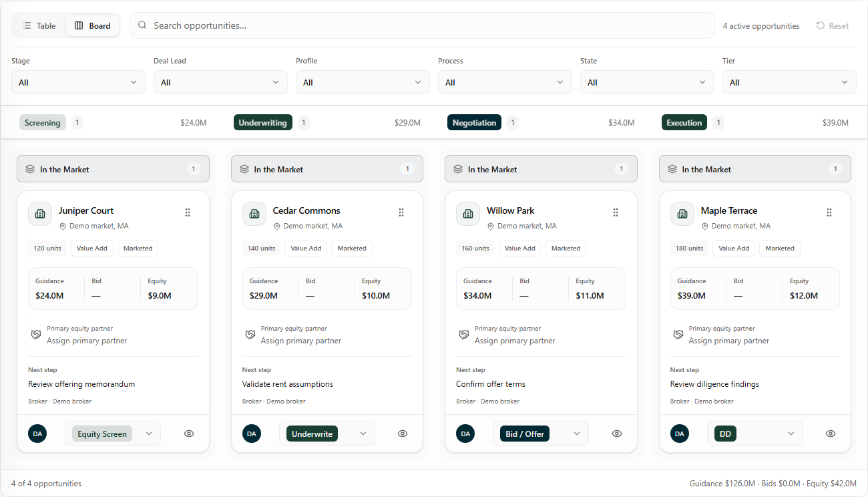The image size is (868, 497).
Task: Click the Search opportunities input field
Action: pos(422,25)
